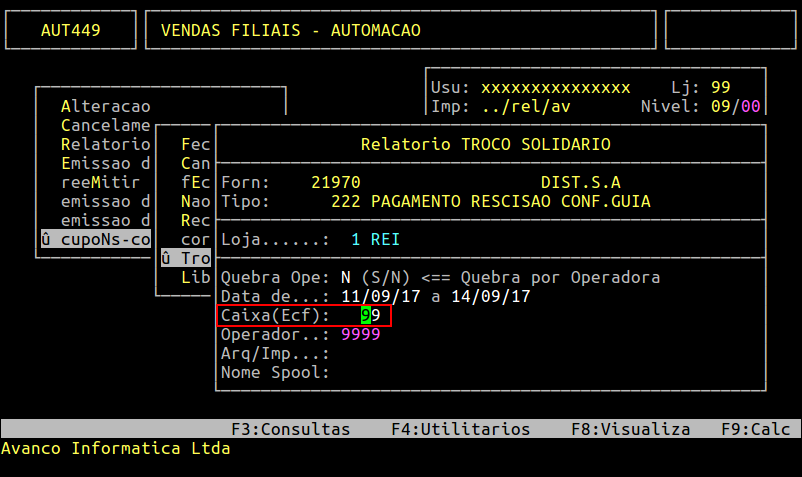
Task: Click the Loja field value 1 REI
Action: pyautogui.click(x=375, y=240)
